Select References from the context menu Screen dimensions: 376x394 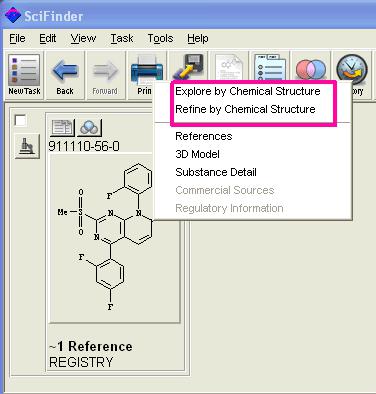coord(204,136)
